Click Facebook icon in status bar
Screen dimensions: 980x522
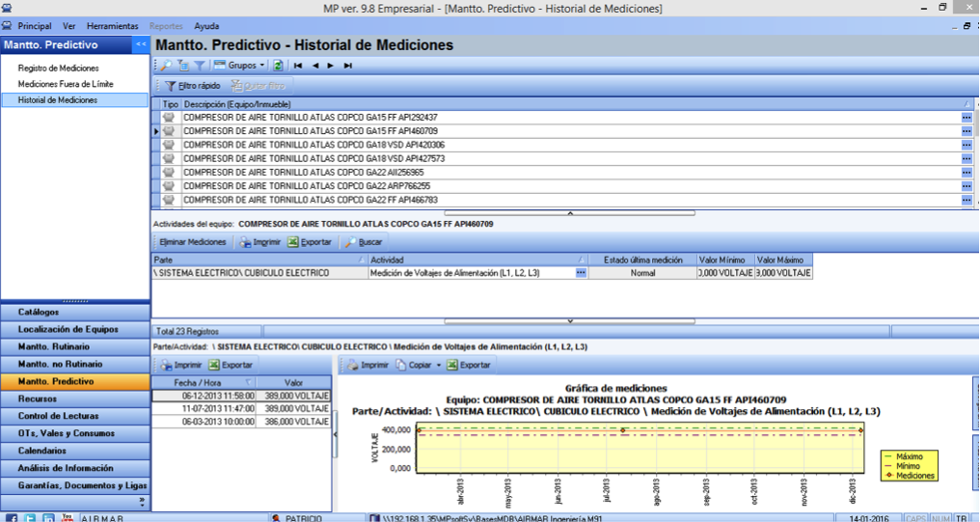click(12, 518)
